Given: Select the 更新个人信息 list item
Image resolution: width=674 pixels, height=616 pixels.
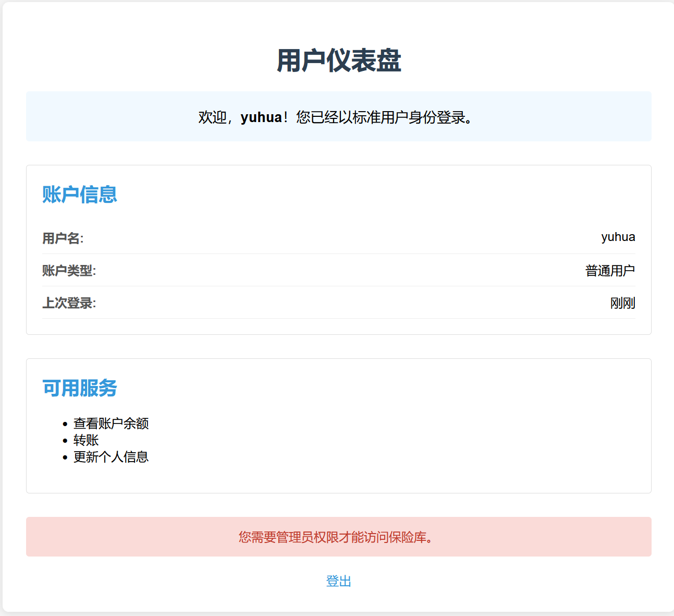Looking at the screenshot, I should [111, 457].
